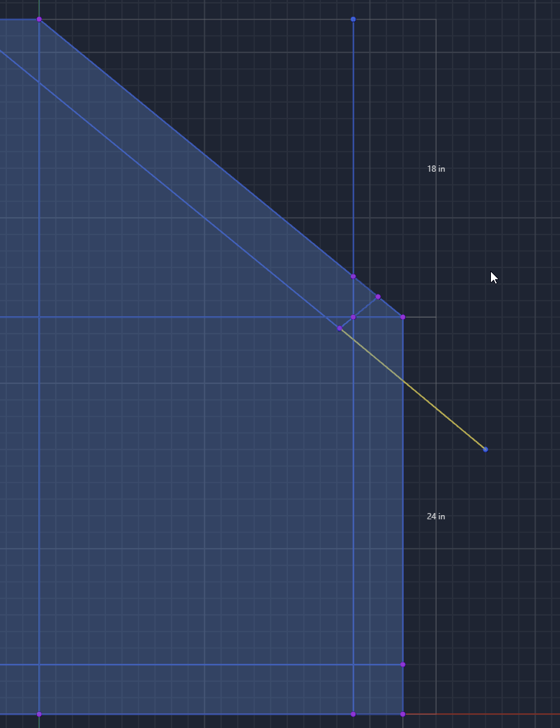Select corner point where diagonal meets right edge

tap(403, 318)
